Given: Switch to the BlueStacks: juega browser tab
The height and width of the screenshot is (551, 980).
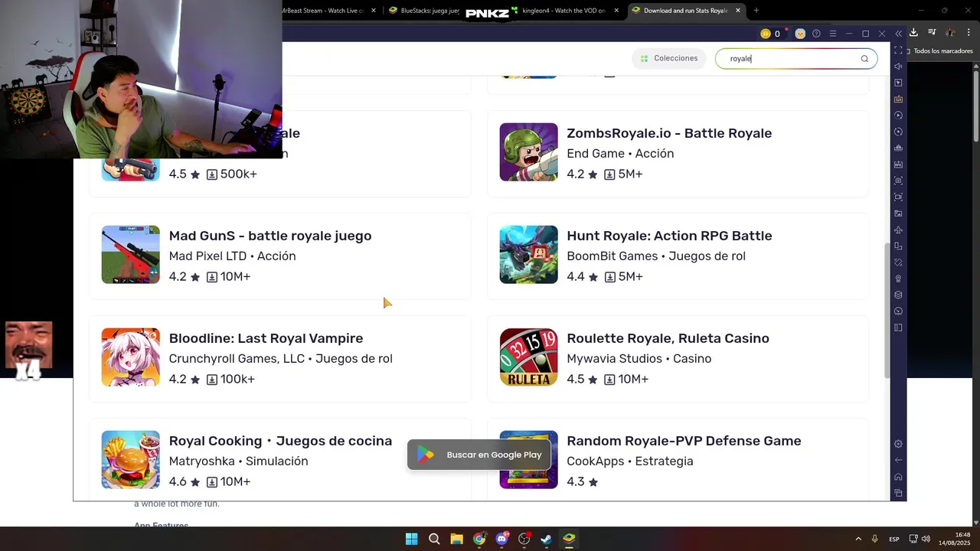Looking at the screenshot, I should [x=424, y=11].
